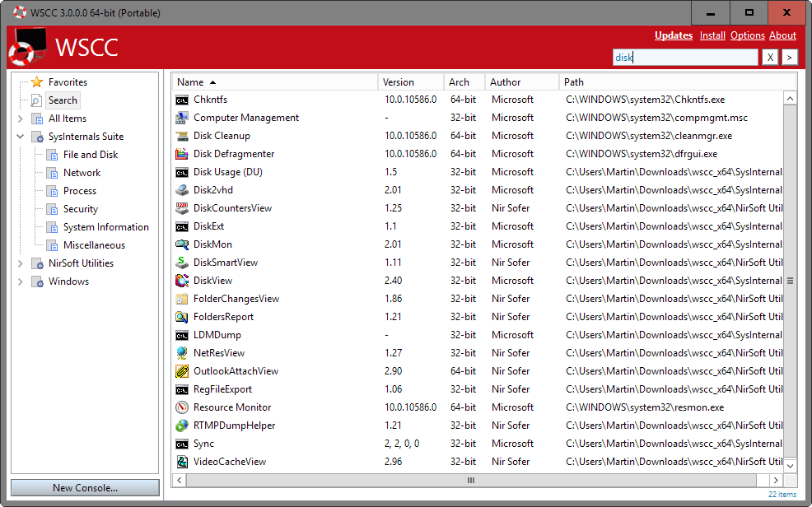Click the Search magnifier icon in sidebar
This screenshot has width=812, height=507.
(37, 100)
